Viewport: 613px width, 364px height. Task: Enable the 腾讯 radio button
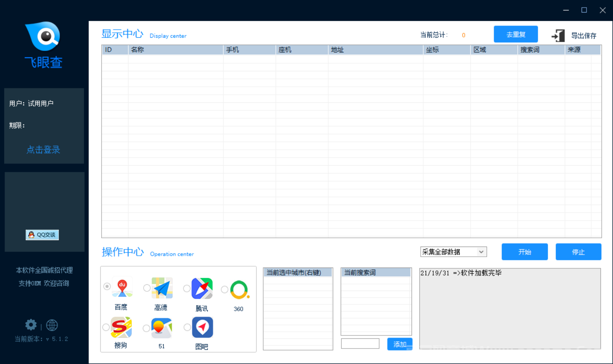click(187, 288)
